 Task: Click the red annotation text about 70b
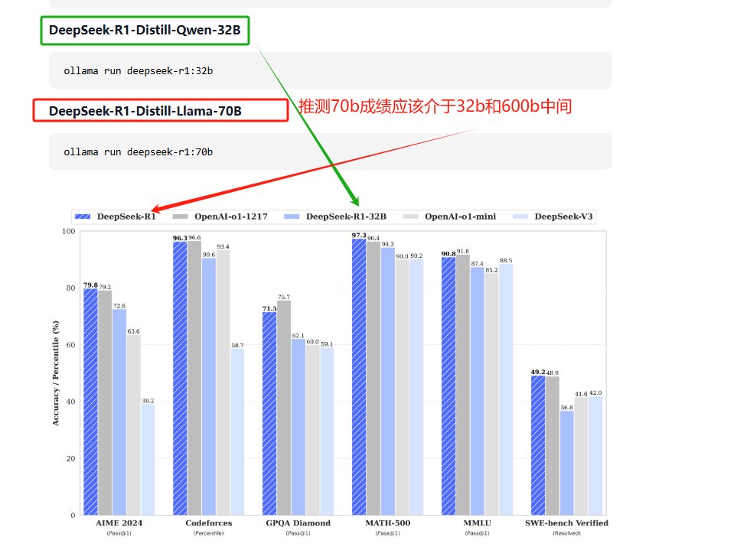pyautogui.click(x=435, y=106)
